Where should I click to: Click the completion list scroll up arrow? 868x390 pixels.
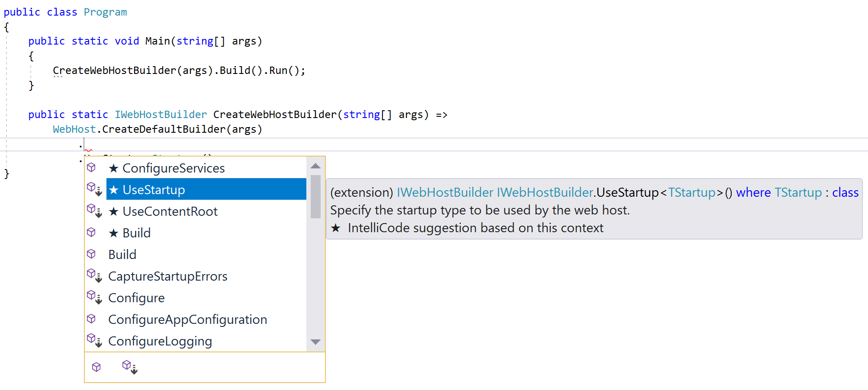315,166
